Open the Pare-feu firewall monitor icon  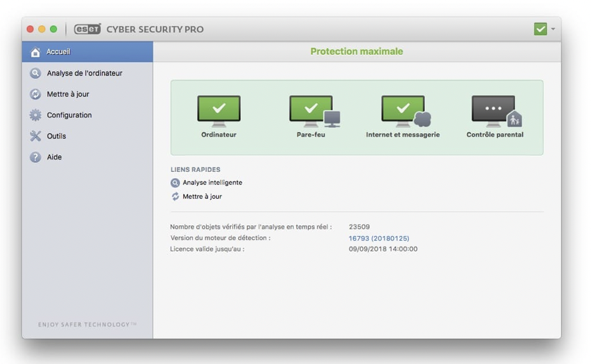pos(315,111)
